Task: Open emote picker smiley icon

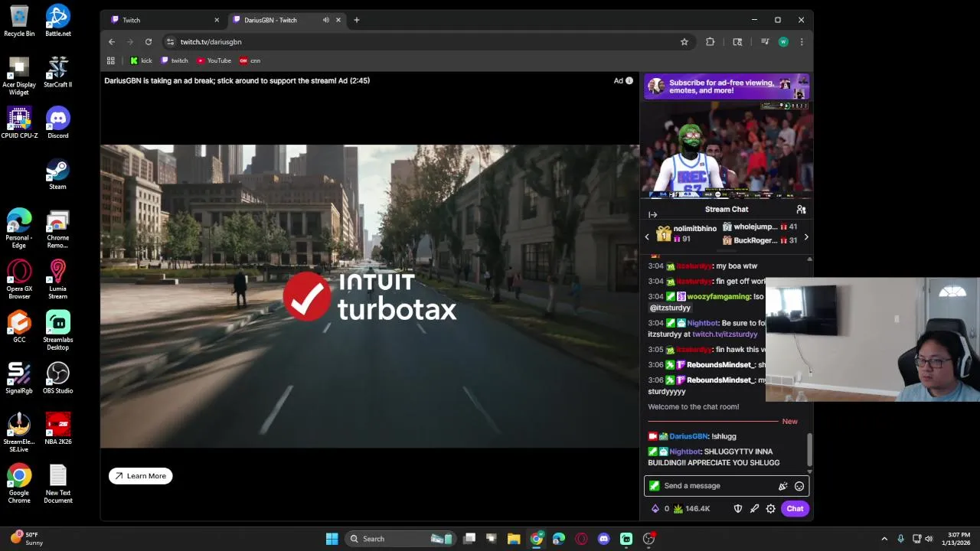Action: tap(799, 486)
